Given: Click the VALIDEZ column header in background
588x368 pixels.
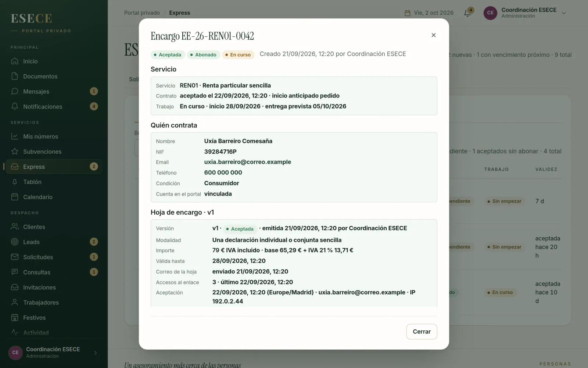Looking at the screenshot, I should tap(546, 169).
